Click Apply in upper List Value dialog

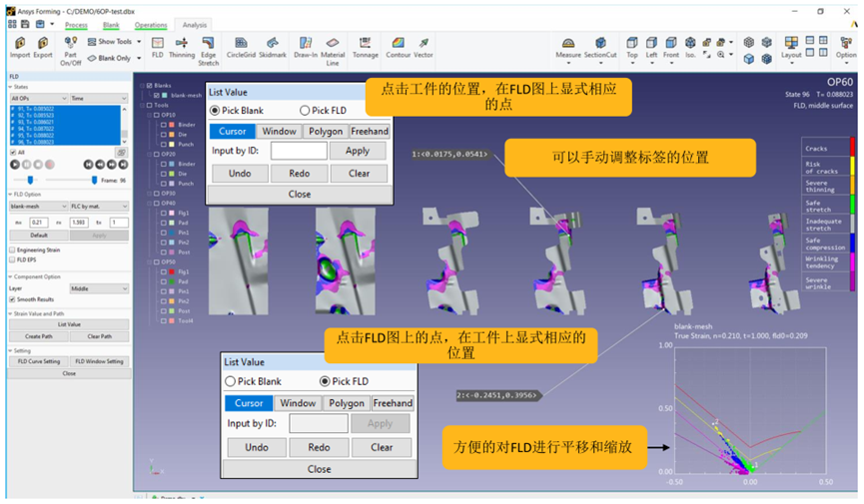coord(358,151)
